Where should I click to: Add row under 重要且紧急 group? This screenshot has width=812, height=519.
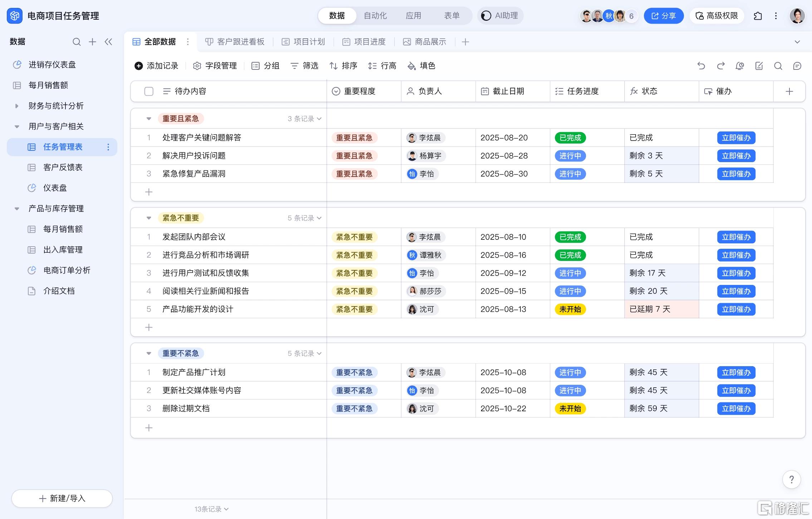click(x=149, y=192)
